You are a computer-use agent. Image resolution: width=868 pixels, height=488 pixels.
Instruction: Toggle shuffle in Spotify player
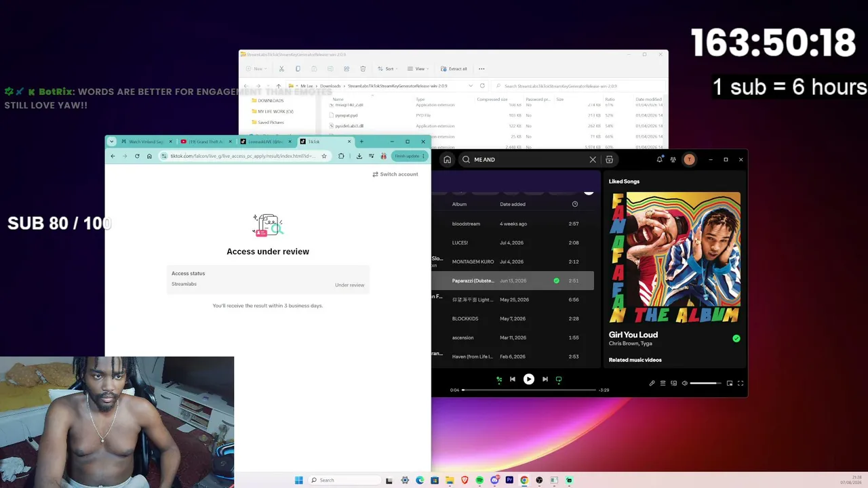[499, 380]
